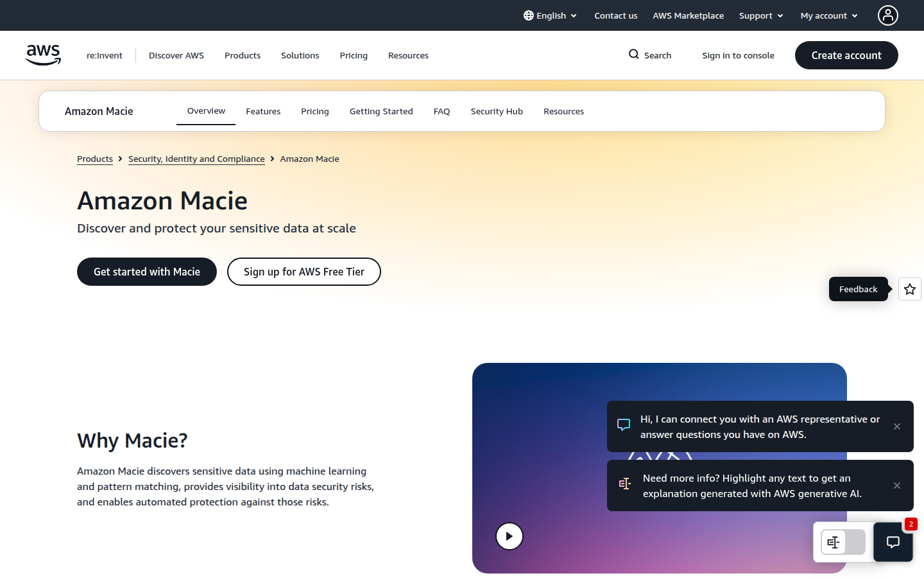The height and width of the screenshot is (578, 924).
Task: Open the Security Hub tab
Action: 497,111
